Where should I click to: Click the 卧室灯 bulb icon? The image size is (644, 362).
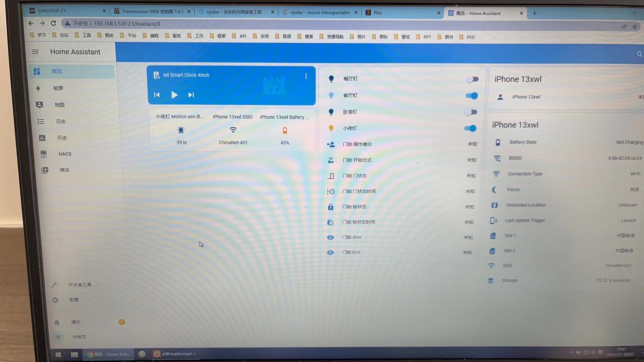pyautogui.click(x=331, y=112)
